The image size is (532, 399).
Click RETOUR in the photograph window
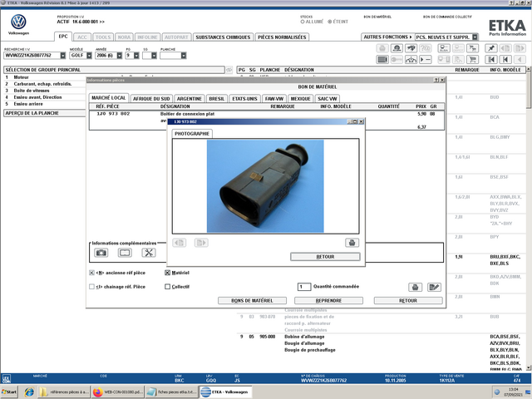[325, 257]
